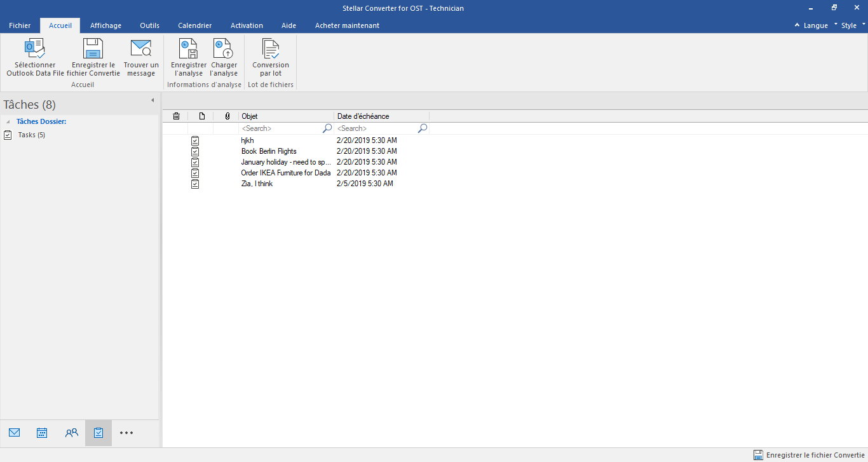The width and height of the screenshot is (868, 462).
Task: Switch to Mail view icon
Action: point(15,433)
